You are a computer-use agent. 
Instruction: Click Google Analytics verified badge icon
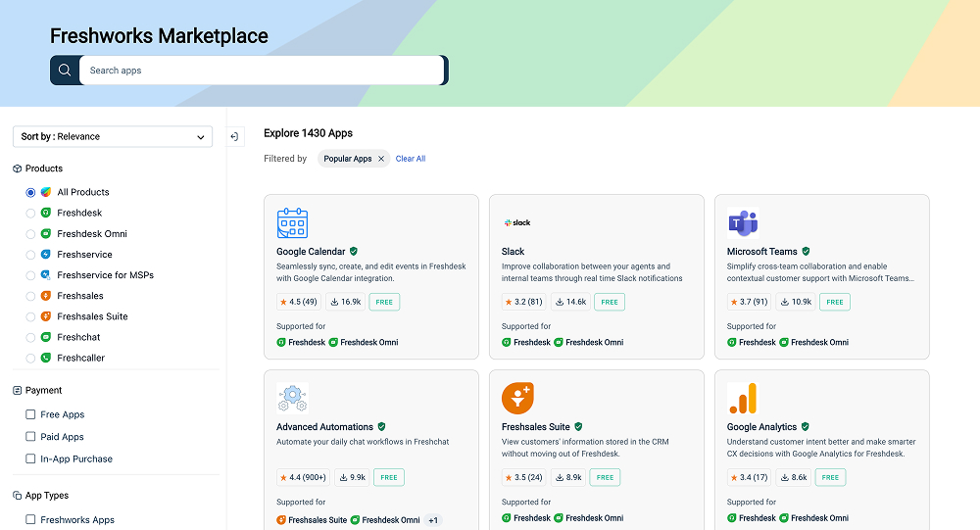(x=805, y=427)
